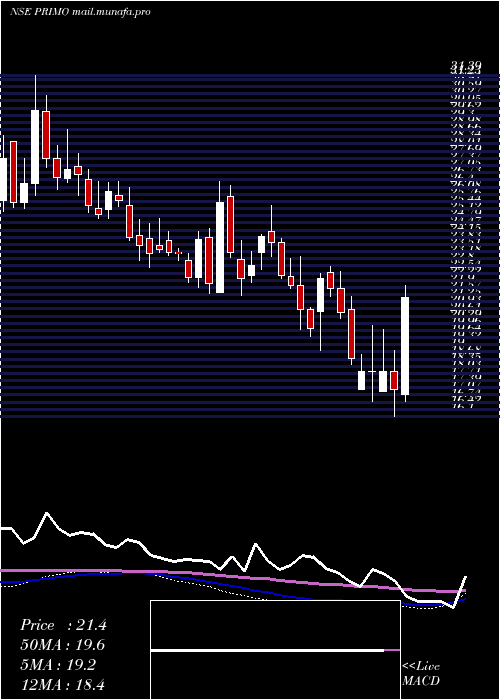Click the 12MA : 18.4 reading
This screenshot has height=700, width=500.
(x=63, y=685)
